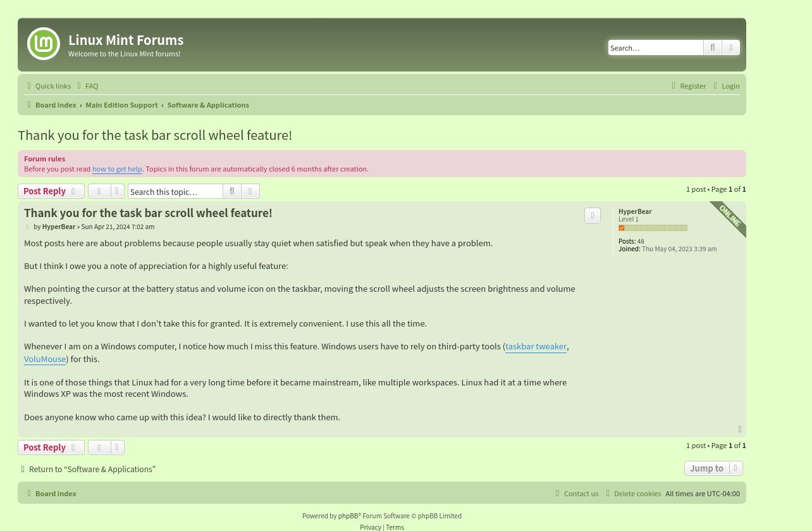Open the Privacy link

[x=371, y=527]
